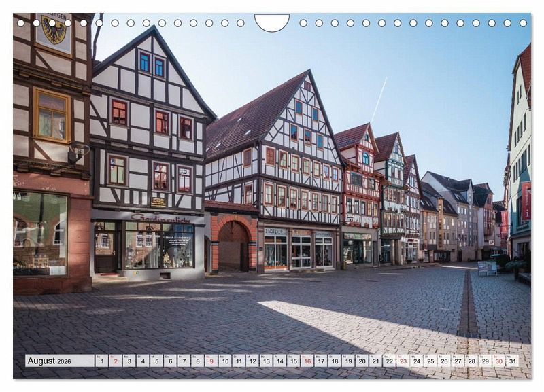Click the two blue attic windows
This screenshot has height=392, width=544.
152,65
